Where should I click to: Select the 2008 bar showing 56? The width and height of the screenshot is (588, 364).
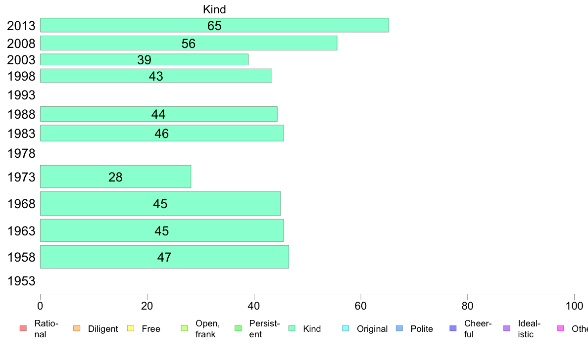point(189,43)
